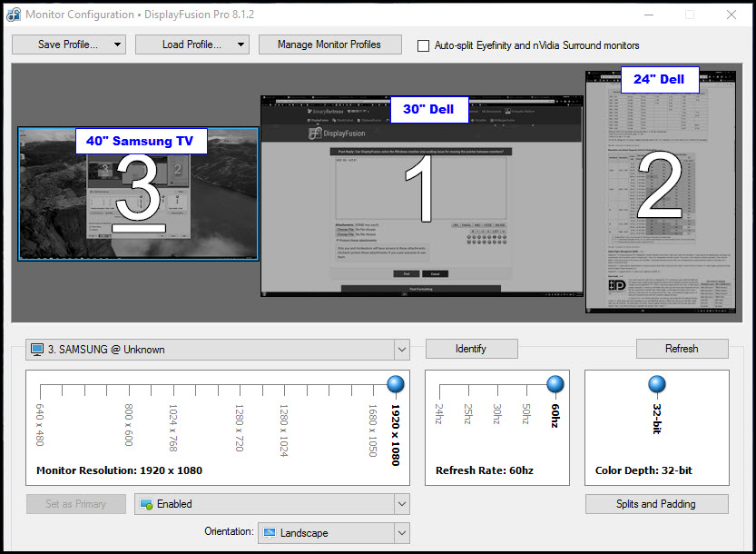Click Manage Monitor Profiles button

coord(329,45)
